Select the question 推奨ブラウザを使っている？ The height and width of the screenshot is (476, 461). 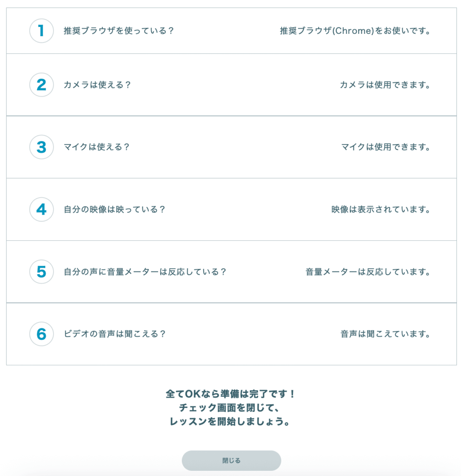click(x=119, y=31)
